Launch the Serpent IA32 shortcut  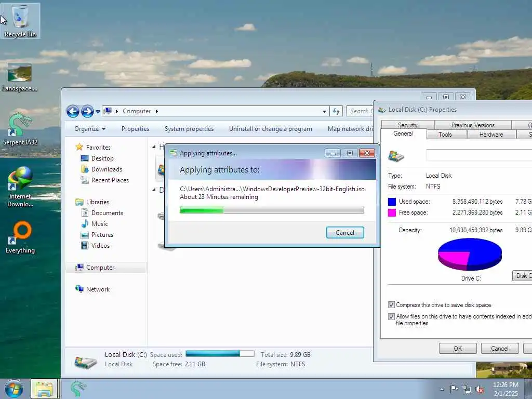coord(20,129)
